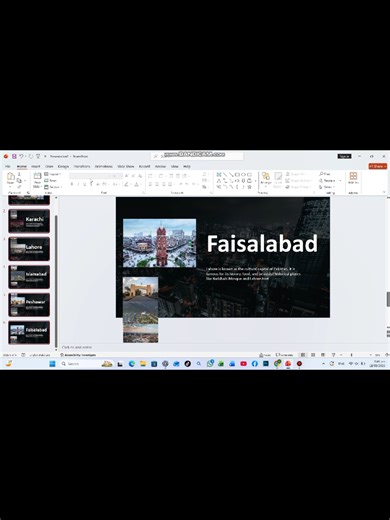Image resolution: width=390 pixels, height=520 pixels.
Task: Toggle text Shadow formatting
Action: 91,184
